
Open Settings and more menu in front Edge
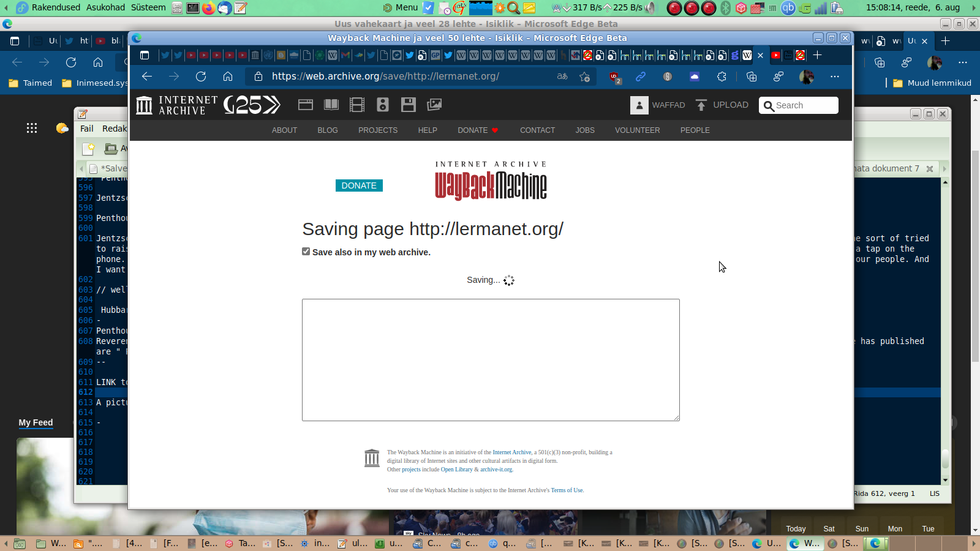835,77
